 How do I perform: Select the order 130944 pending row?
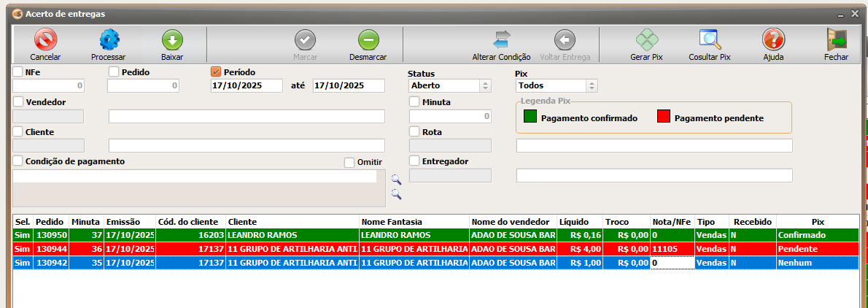[x=292, y=249]
